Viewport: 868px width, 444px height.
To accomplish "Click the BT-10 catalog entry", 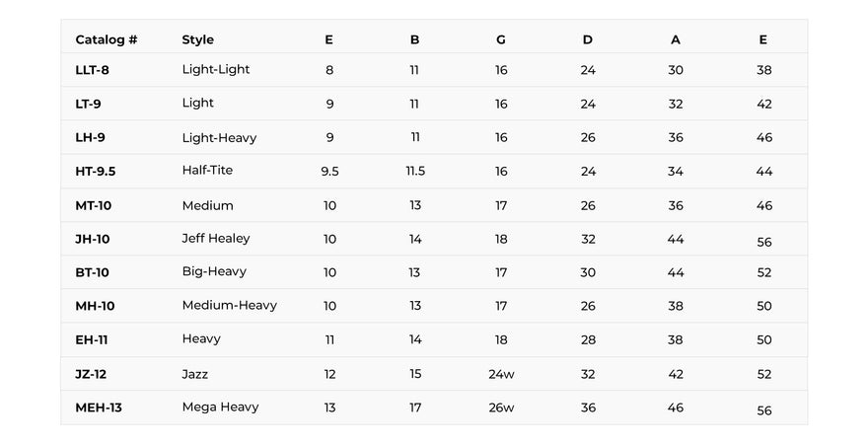I will coord(92,272).
